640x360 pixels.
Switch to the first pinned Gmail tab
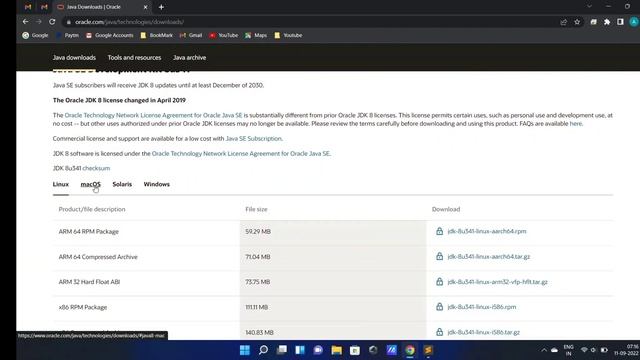28,7
